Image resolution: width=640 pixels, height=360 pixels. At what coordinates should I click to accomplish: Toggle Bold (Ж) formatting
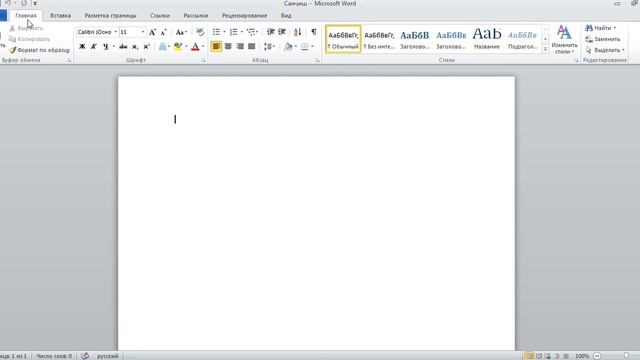click(82, 47)
